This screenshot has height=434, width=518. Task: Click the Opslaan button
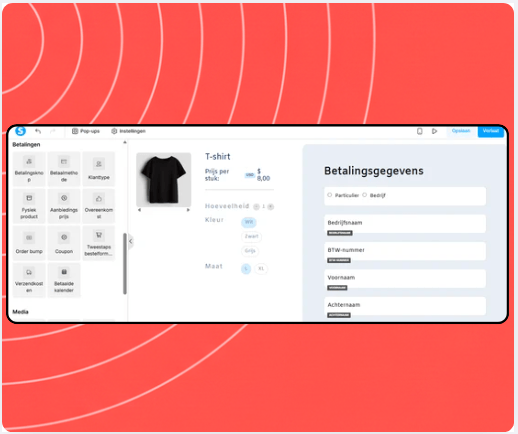point(461,131)
